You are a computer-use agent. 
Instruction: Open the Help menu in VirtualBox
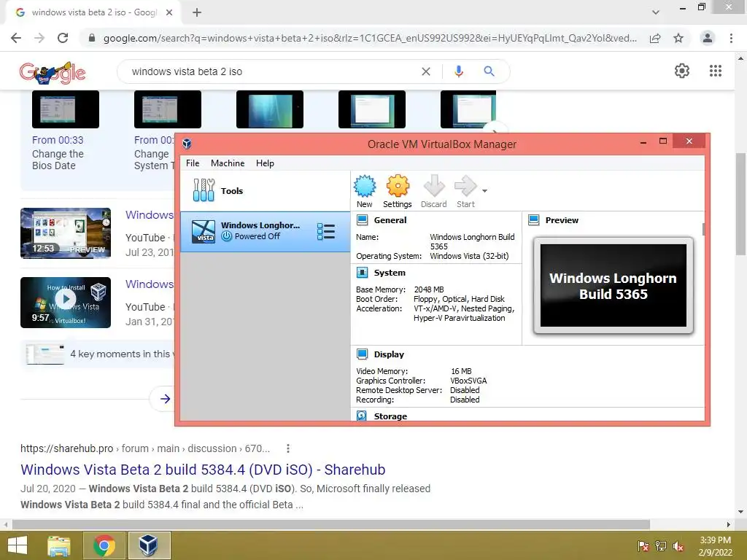click(x=265, y=163)
